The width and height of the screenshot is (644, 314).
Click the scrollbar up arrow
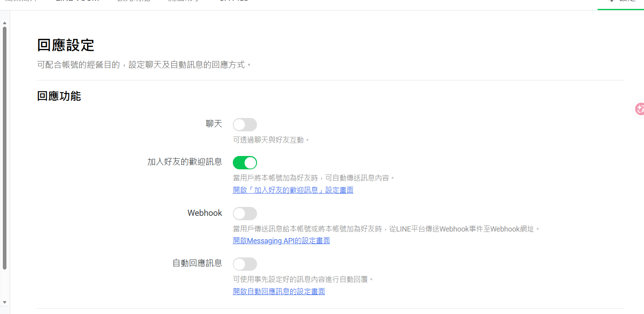4,23
